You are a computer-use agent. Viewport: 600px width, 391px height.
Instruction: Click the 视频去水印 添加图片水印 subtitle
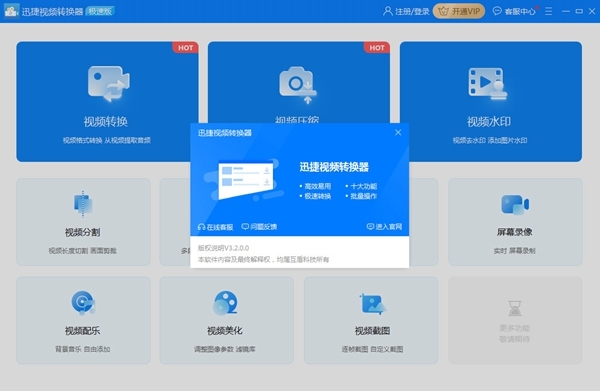(x=490, y=140)
